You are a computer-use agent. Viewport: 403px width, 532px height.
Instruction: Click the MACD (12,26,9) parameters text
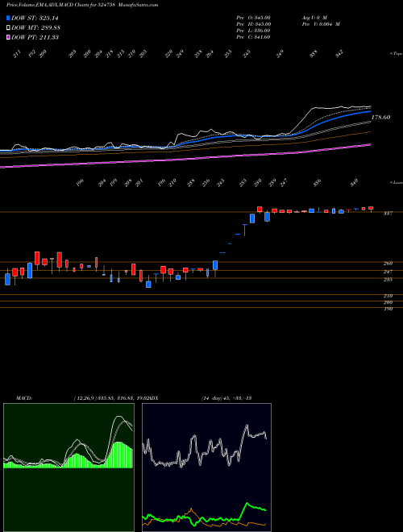coord(111,398)
